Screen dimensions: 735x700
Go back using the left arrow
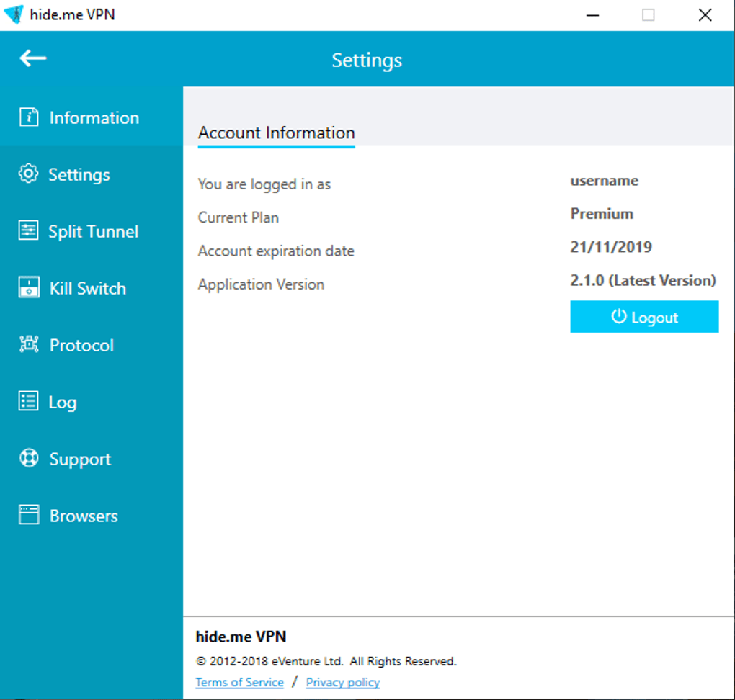(32, 58)
